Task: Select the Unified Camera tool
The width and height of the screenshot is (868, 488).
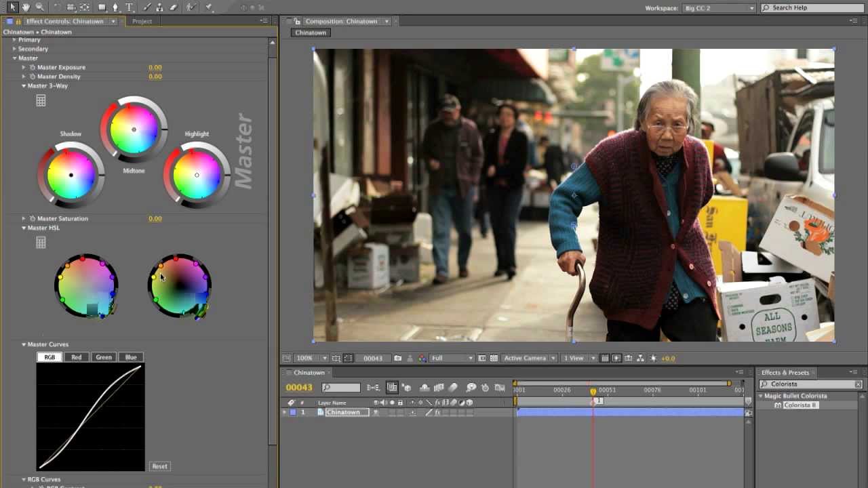Action: pyautogui.click(x=71, y=7)
